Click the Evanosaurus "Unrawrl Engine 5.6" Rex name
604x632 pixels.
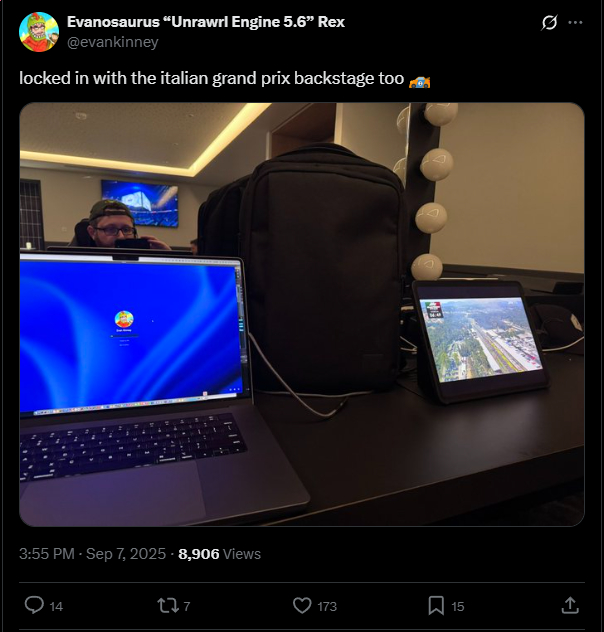pos(205,22)
